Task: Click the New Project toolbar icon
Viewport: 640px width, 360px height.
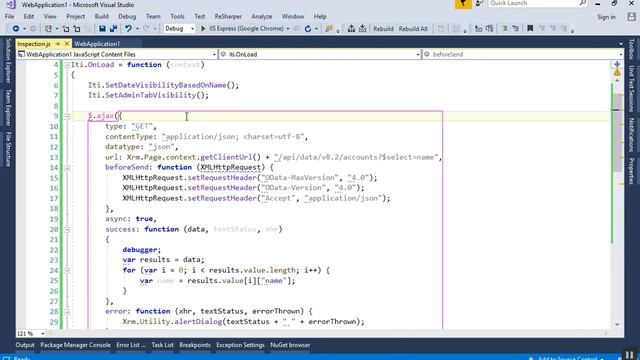Action: pyautogui.click(x=48, y=29)
